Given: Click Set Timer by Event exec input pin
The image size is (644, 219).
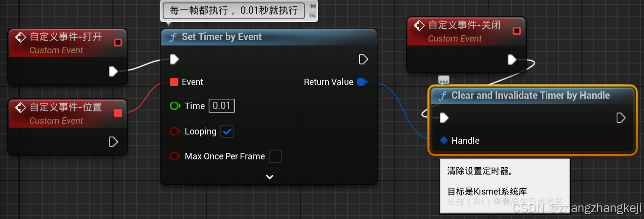Looking at the screenshot, I should (174, 59).
